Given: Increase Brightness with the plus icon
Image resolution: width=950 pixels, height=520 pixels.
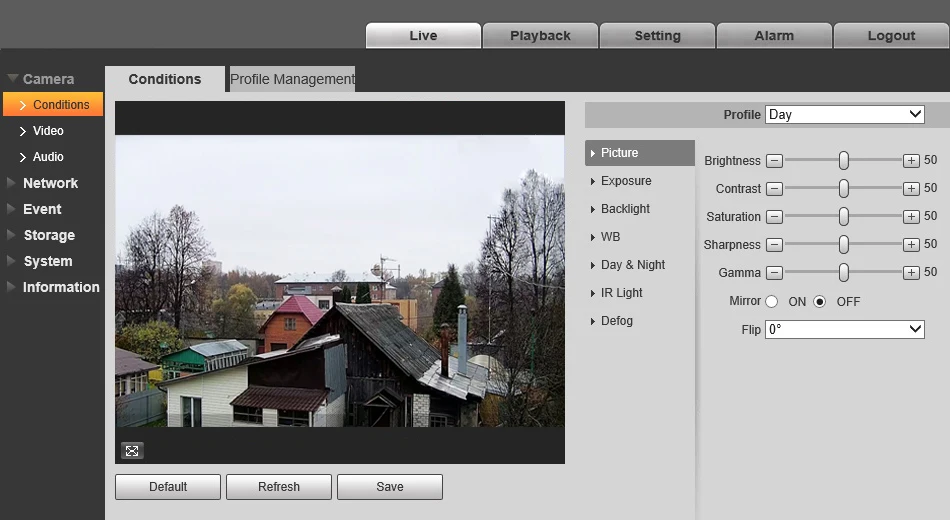Looking at the screenshot, I should pos(911,161).
